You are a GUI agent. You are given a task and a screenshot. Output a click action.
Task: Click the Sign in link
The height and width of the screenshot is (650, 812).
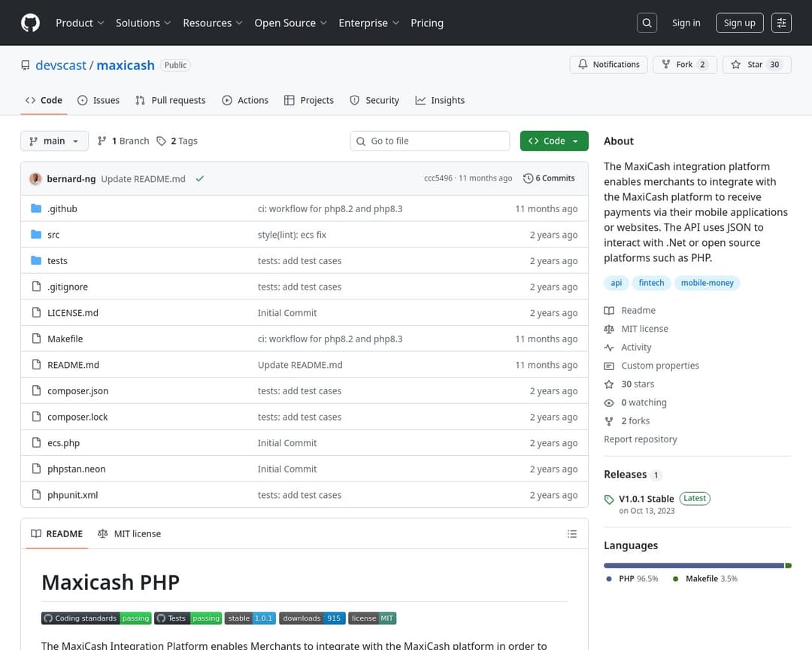[686, 23]
